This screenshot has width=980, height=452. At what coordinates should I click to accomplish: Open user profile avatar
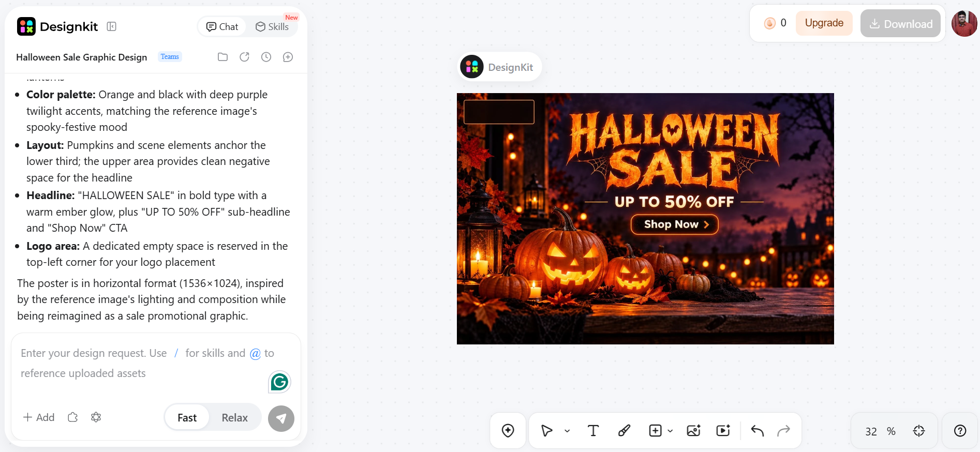(964, 24)
